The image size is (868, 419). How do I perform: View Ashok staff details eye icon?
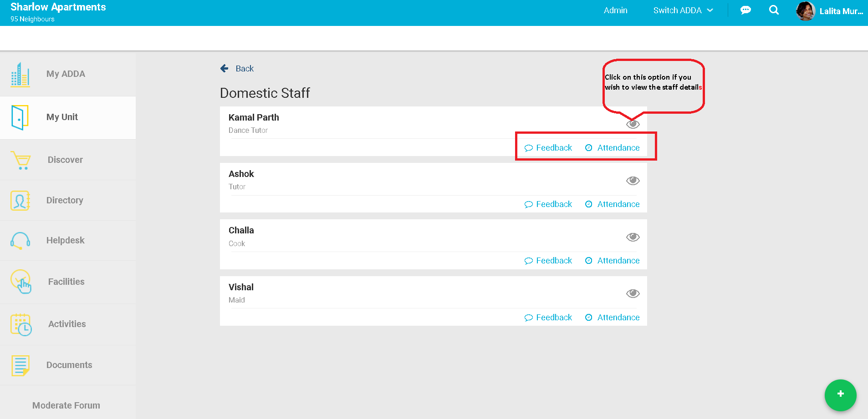coord(633,181)
